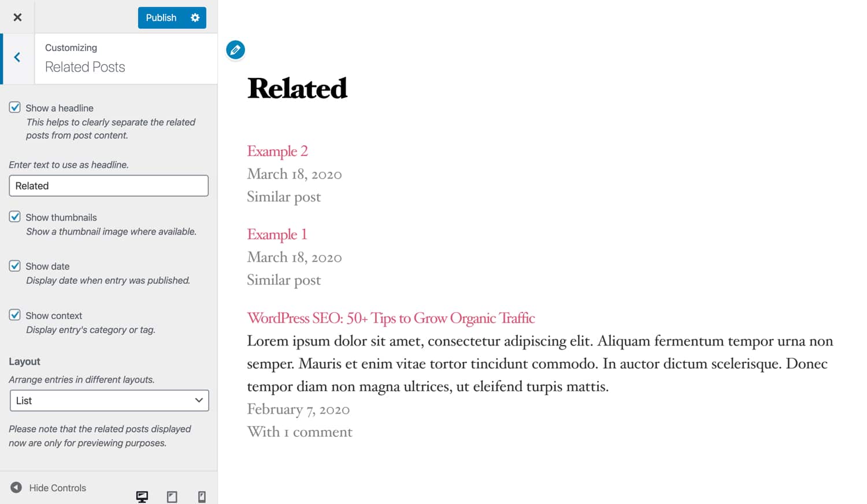Click the Hide Controls arrow icon
The image size is (867, 504).
(x=16, y=487)
